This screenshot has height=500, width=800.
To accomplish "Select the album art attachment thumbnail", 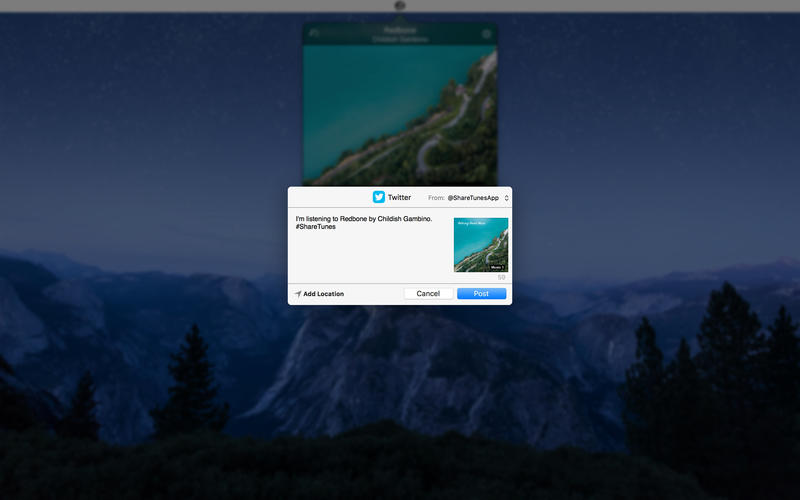I will click(481, 245).
